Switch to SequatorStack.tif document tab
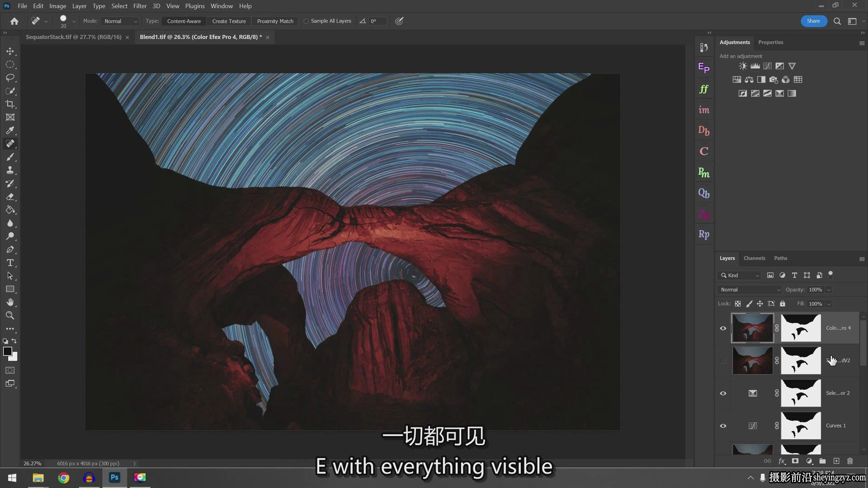The width and height of the screenshot is (868, 488). 74,37
